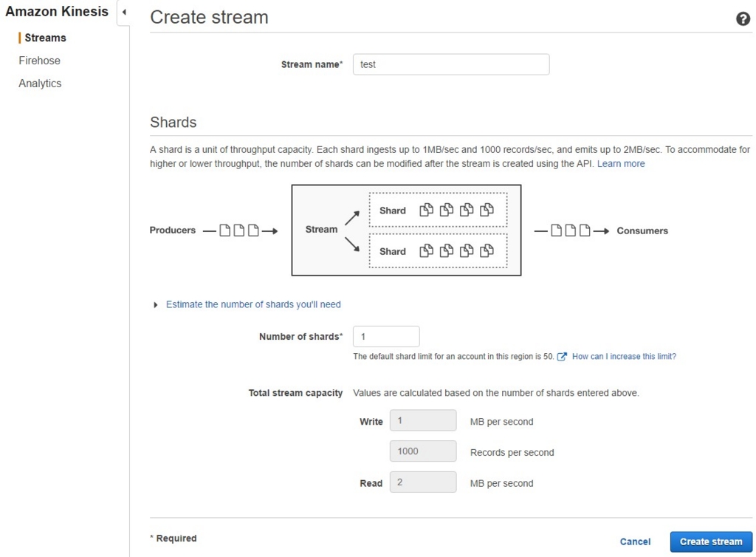
Task: Click the Read MB per second field
Action: pos(423,482)
